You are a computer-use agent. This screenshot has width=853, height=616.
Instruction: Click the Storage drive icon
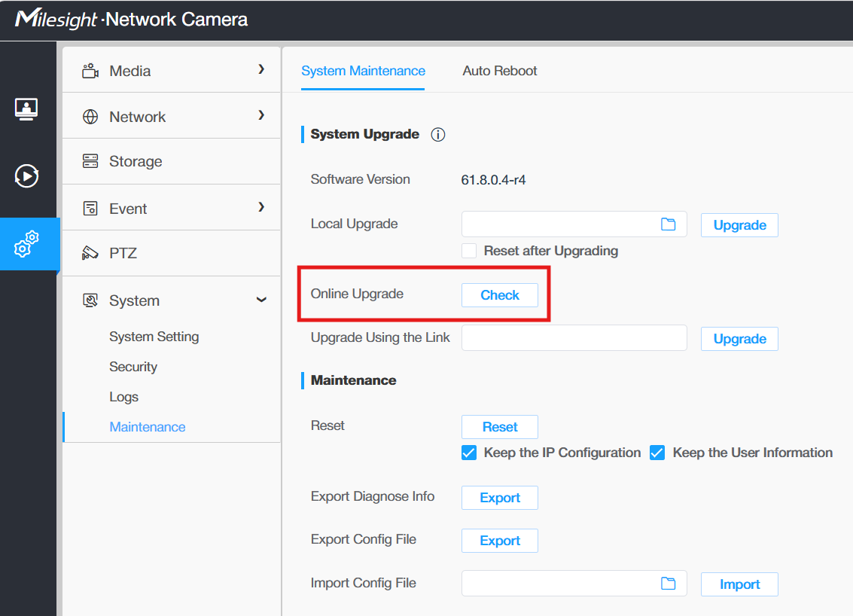point(90,161)
